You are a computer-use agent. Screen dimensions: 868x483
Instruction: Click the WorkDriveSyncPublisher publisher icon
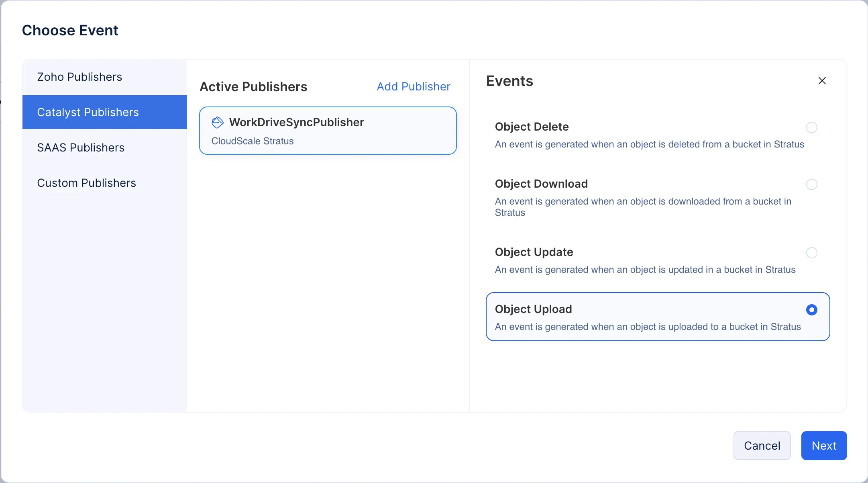tap(217, 122)
